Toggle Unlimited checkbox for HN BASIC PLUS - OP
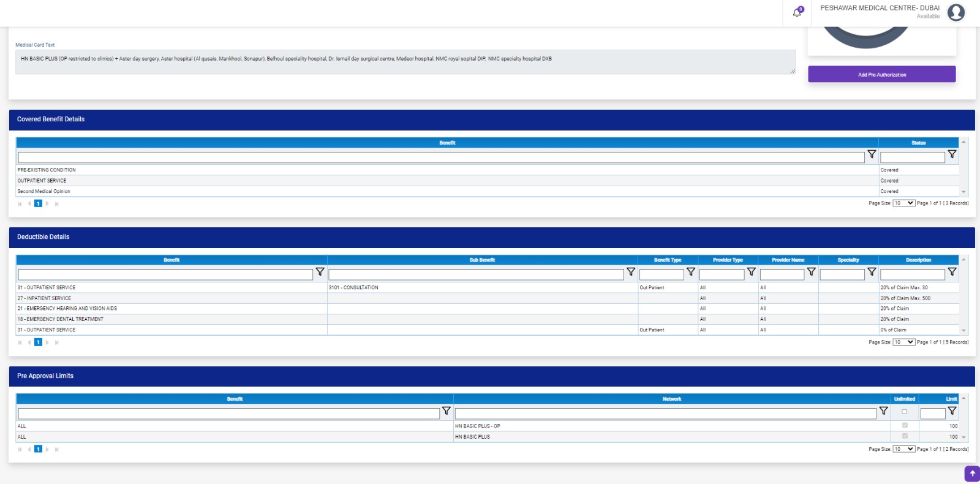Viewport: 980px width, 484px height. click(905, 425)
